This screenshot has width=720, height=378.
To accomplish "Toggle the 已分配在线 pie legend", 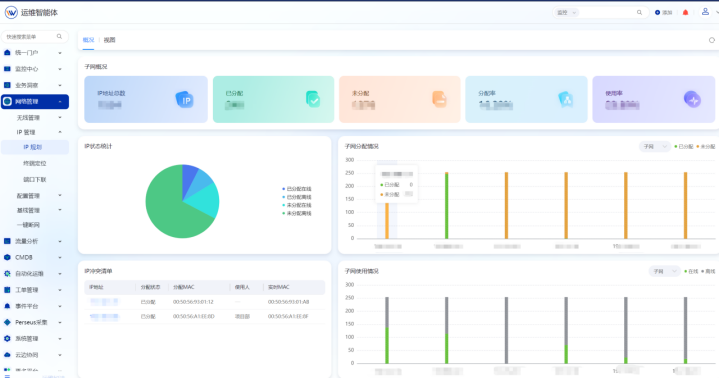I will [x=297, y=189].
